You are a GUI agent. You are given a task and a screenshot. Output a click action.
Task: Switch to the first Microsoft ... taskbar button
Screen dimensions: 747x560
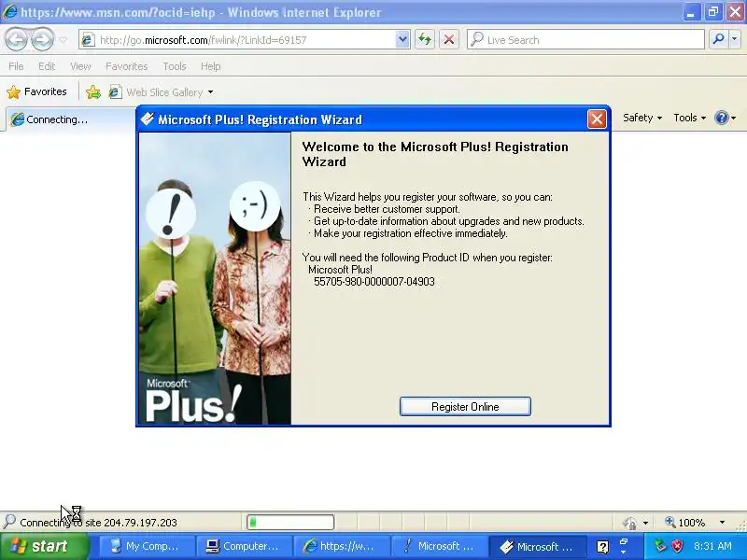[x=439, y=546]
